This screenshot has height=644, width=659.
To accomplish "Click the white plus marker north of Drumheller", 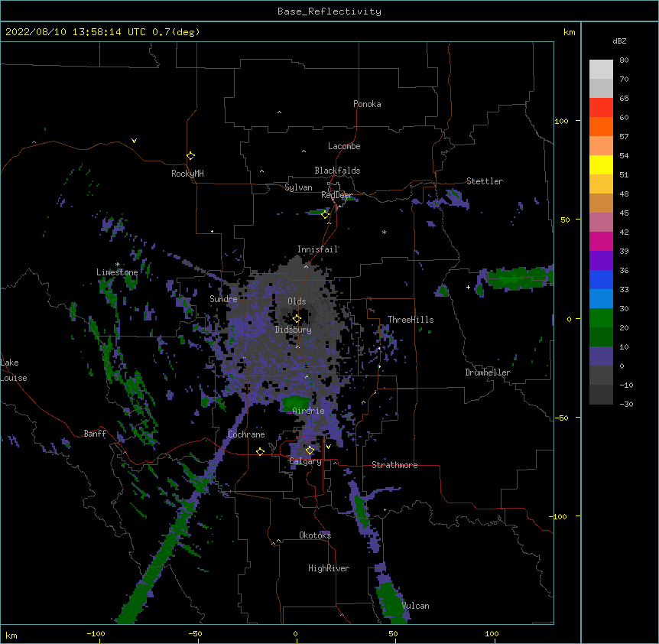I will [x=468, y=287].
